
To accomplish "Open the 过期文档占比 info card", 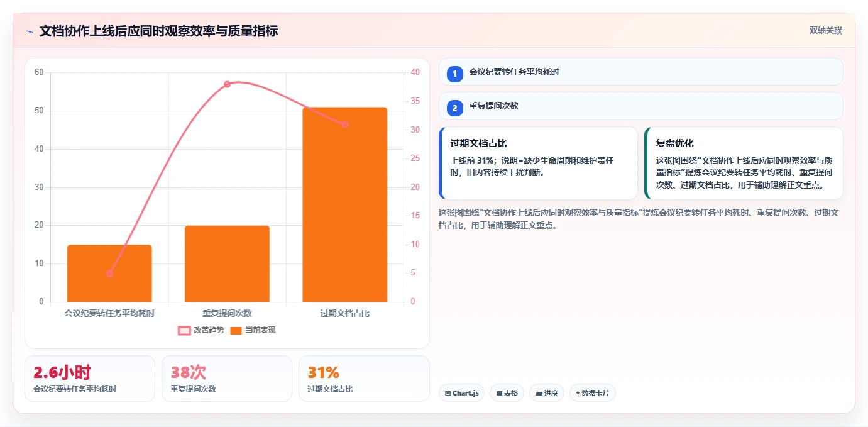I will [538, 163].
